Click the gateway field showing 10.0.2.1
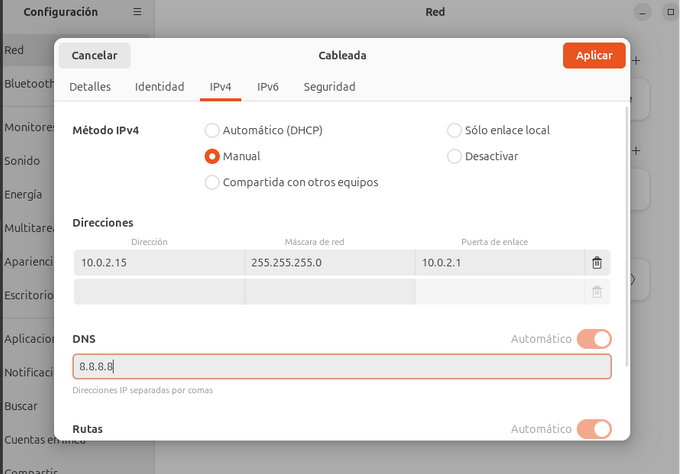This screenshot has width=681, height=474. click(x=499, y=263)
